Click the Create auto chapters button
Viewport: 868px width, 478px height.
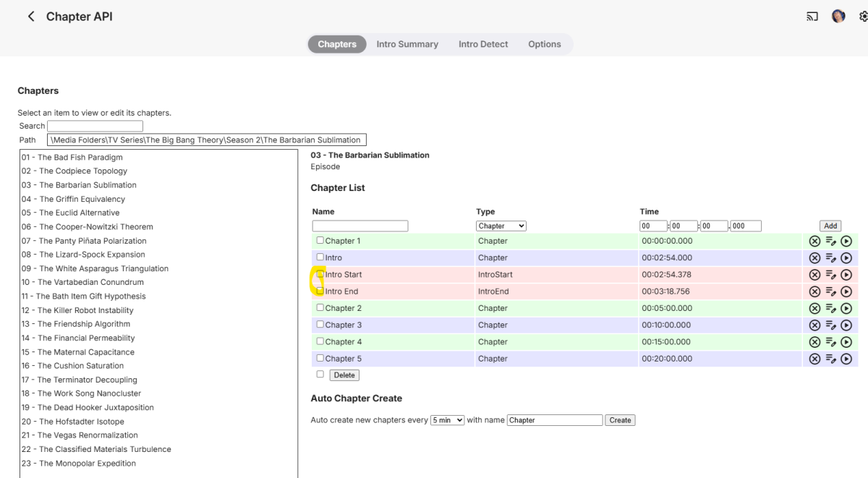coord(620,420)
